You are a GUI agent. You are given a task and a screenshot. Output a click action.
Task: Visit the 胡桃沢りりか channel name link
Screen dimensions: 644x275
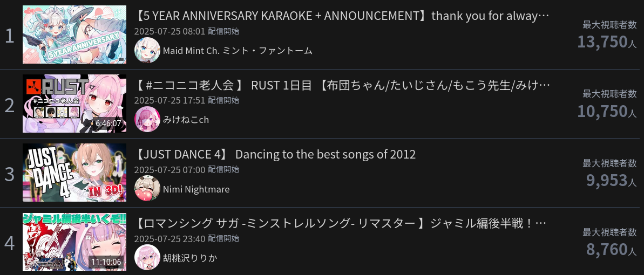pos(190,258)
